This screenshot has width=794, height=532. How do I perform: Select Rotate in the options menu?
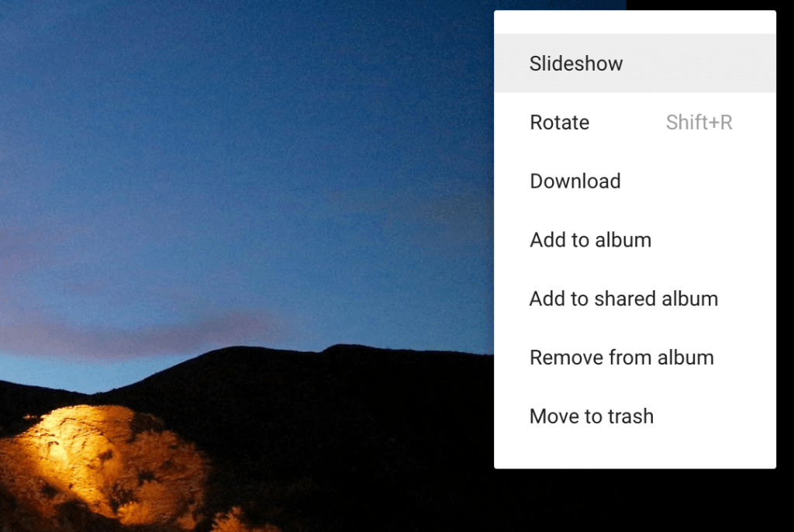[x=559, y=123]
